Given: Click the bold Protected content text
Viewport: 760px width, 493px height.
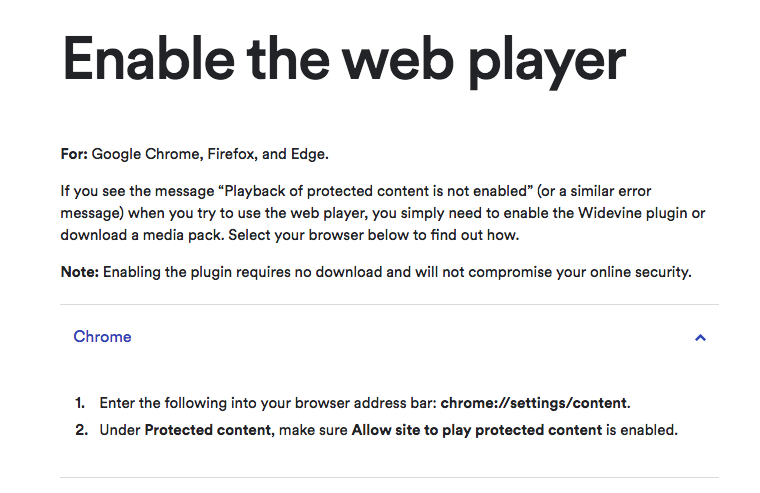Looking at the screenshot, I should coord(207,430).
